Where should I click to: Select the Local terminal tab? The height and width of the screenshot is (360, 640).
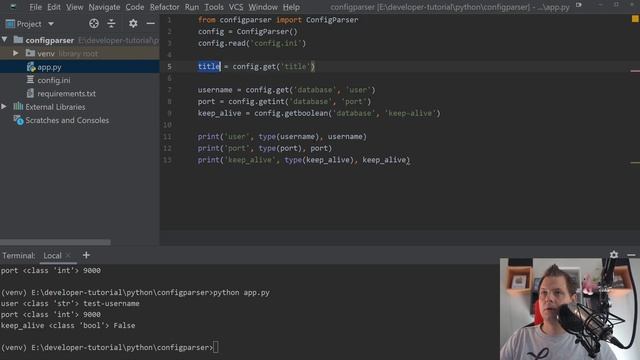52,256
